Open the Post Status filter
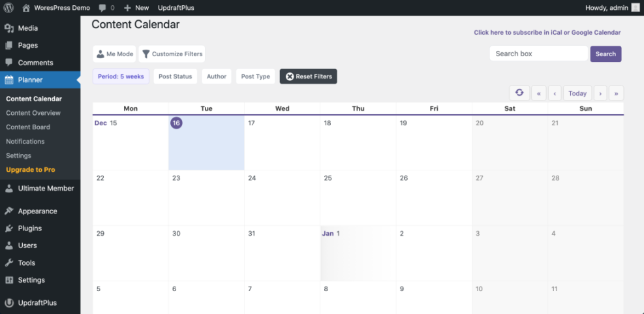The image size is (644, 314). tap(176, 76)
